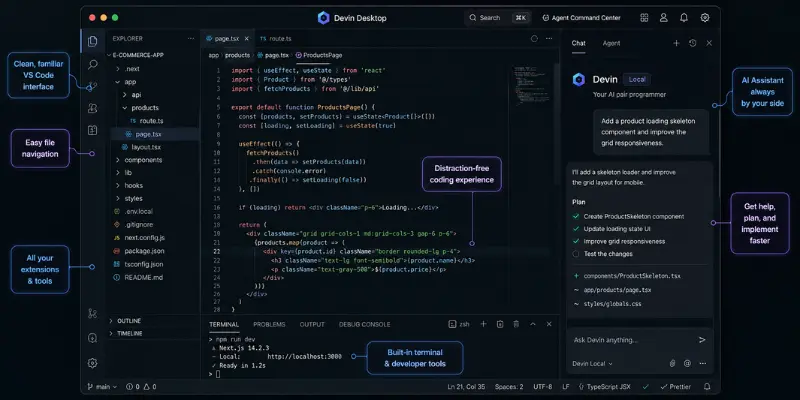The width and height of the screenshot is (800, 400).
Task: Kill the terminal with the trash icon
Action: [x=516, y=324]
